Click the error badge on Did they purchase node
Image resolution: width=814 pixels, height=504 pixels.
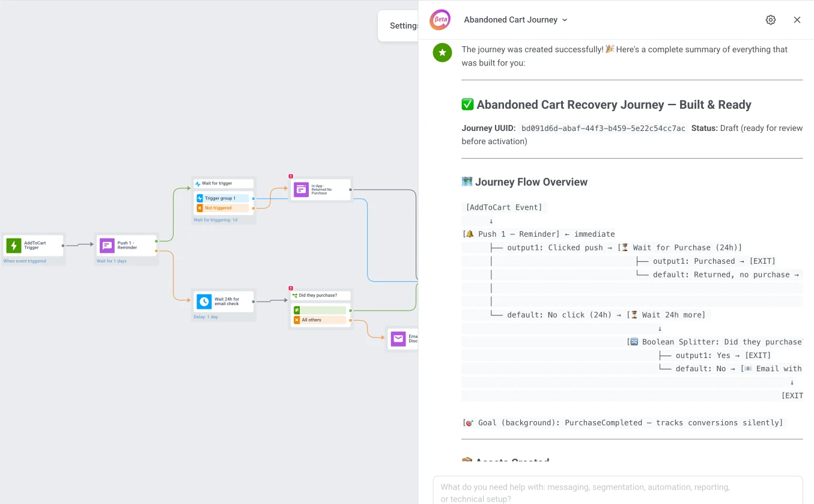coord(291,288)
